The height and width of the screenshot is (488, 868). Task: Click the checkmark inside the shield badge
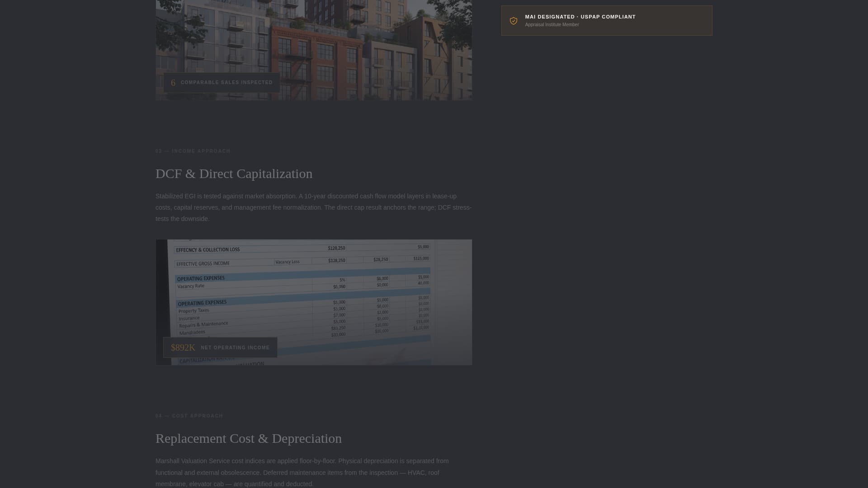[x=514, y=21]
